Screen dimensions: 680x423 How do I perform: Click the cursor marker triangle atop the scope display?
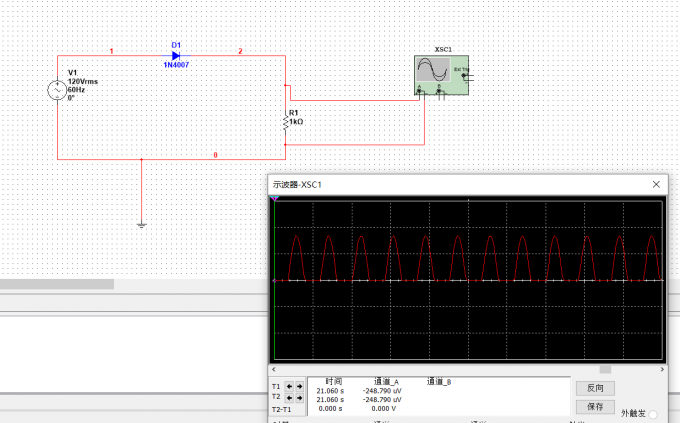click(x=275, y=199)
